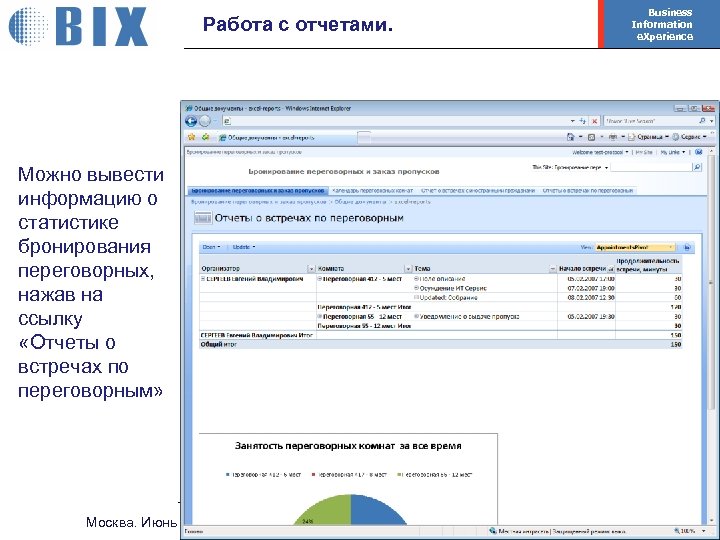Expand the 'Осуждение ИТ Сервис' topic row
The height and width of the screenshot is (540, 720).
pyautogui.click(x=416, y=288)
